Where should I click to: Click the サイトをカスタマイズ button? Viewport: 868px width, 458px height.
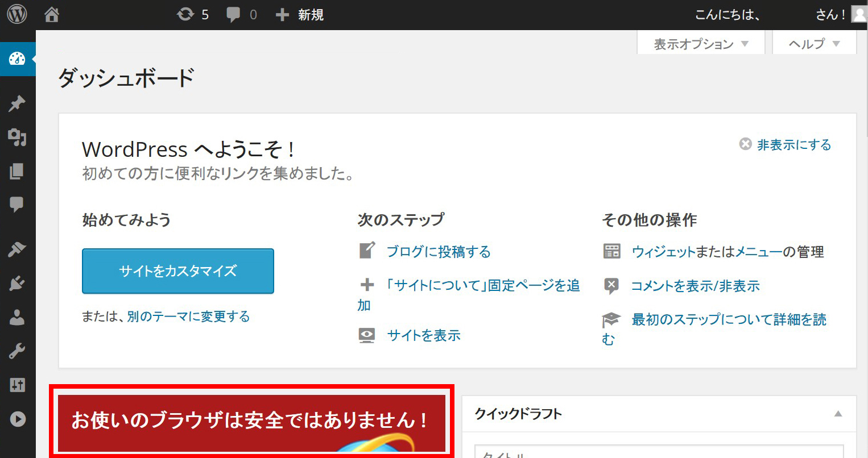[x=178, y=271]
